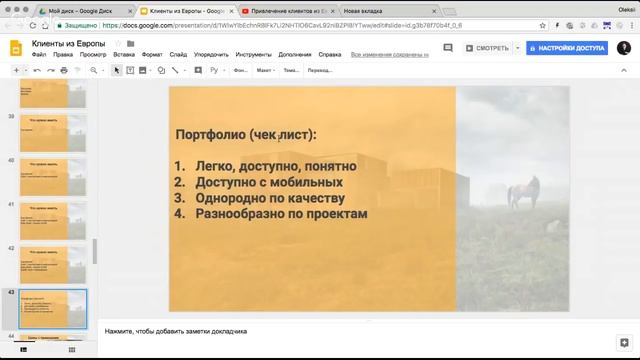
Task: Click the 'Все изменения сохранены' link
Action: click(390, 54)
